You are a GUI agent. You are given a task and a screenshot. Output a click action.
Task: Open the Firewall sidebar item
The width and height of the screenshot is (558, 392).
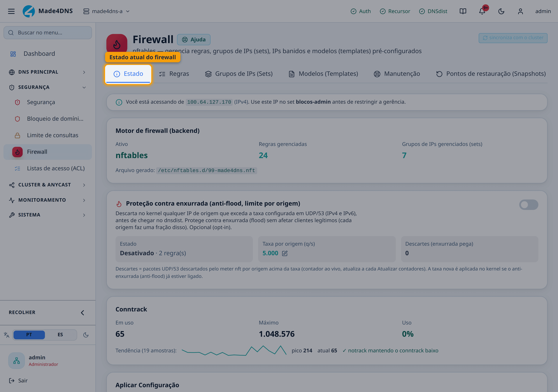pos(48,152)
